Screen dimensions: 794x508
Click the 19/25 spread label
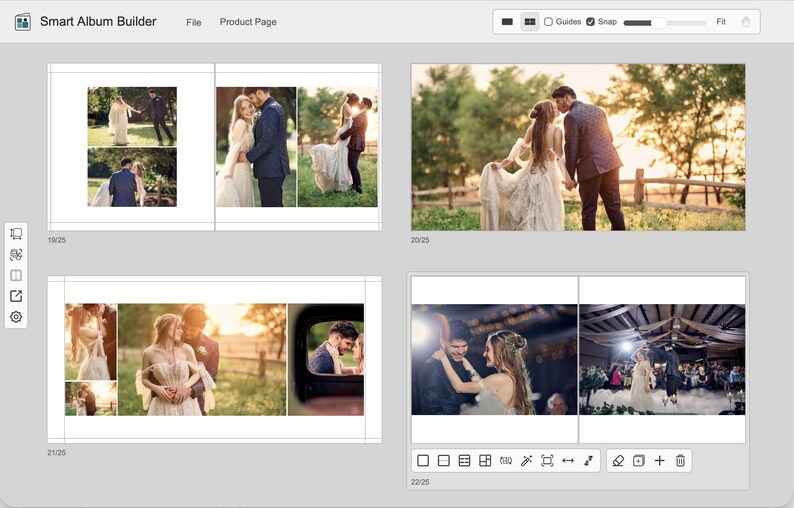pos(56,240)
